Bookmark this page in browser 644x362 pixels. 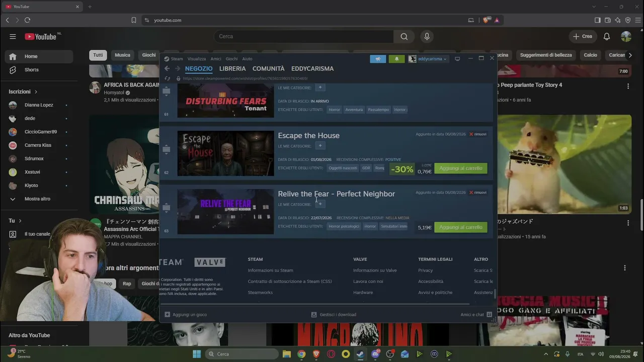coord(134,20)
